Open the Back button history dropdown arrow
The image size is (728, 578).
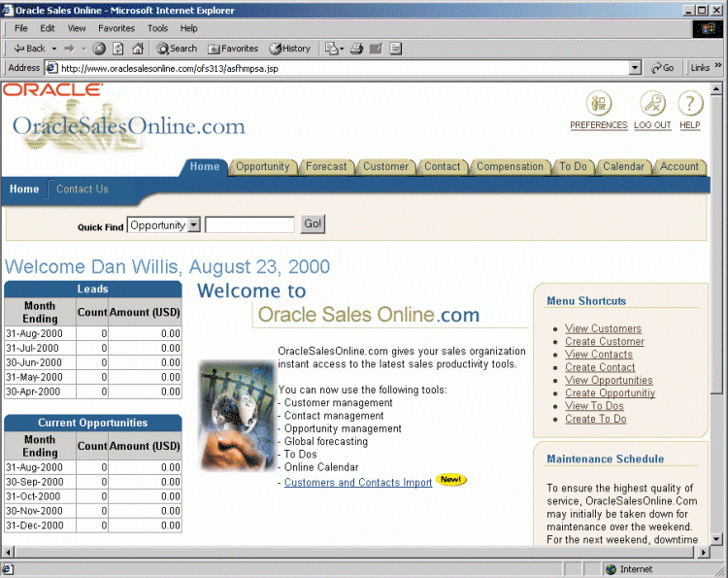coord(53,49)
